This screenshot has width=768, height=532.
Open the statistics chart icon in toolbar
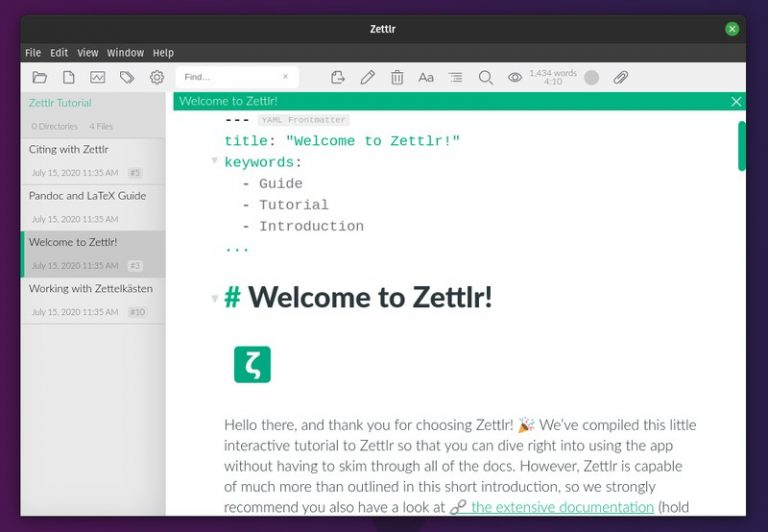click(x=98, y=77)
